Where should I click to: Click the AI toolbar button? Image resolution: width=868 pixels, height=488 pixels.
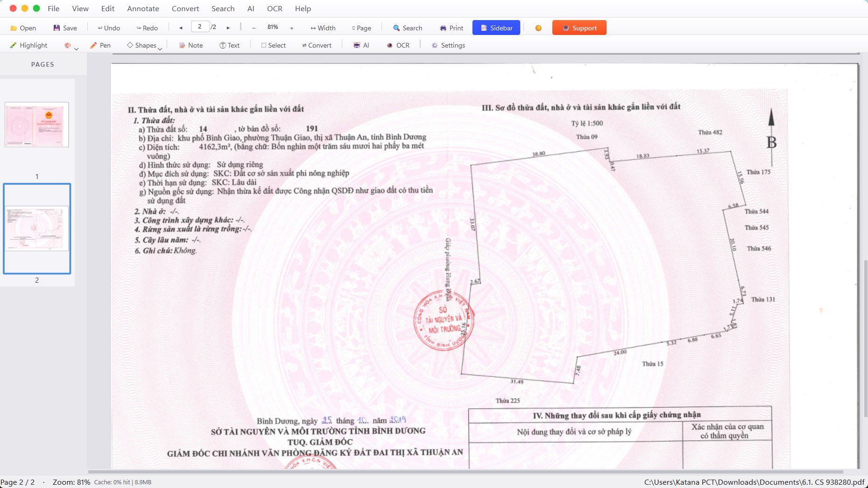pyautogui.click(x=361, y=45)
